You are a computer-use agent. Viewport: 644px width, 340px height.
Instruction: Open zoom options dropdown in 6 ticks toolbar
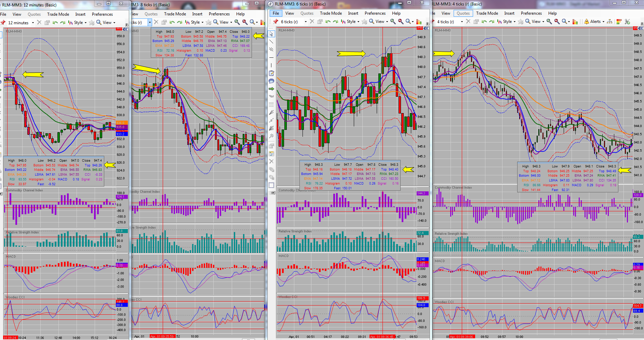[x=413, y=22]
